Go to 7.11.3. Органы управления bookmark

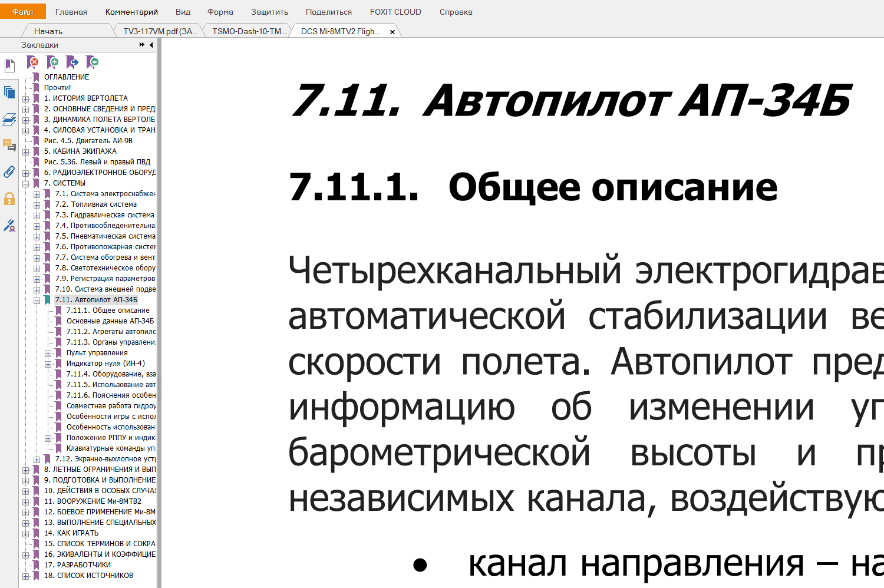[x=111, y=342]
